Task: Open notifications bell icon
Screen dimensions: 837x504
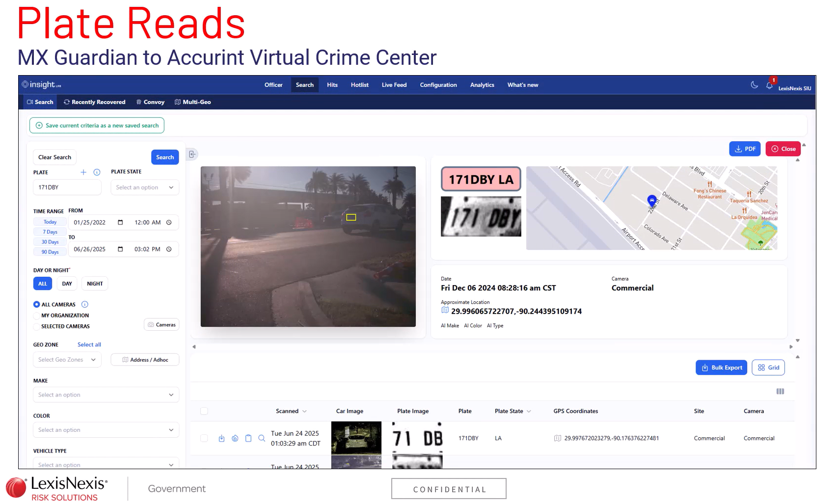Action: pos(769,85)
